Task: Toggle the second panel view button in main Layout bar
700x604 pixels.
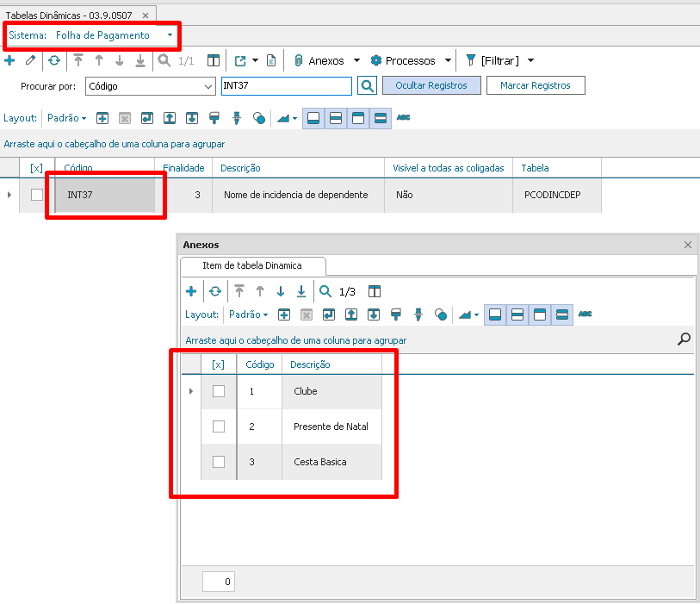Action: coord(336,118)
